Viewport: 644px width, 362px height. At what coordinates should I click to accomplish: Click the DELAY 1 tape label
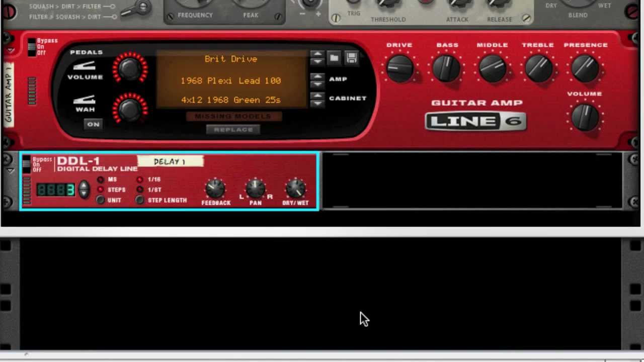click(170, 161)
